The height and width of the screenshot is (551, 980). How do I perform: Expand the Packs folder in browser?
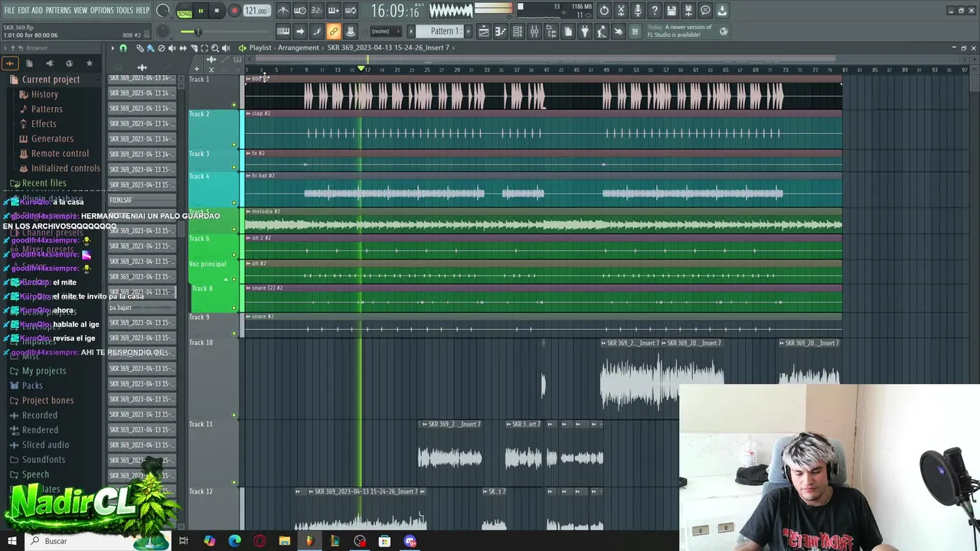tap(32, 386)
